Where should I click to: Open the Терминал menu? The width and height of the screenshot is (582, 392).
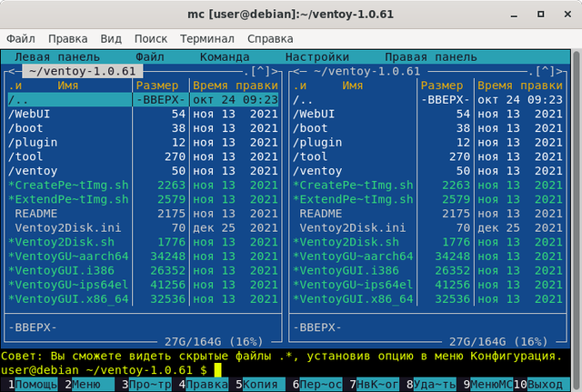click(207, 38)
